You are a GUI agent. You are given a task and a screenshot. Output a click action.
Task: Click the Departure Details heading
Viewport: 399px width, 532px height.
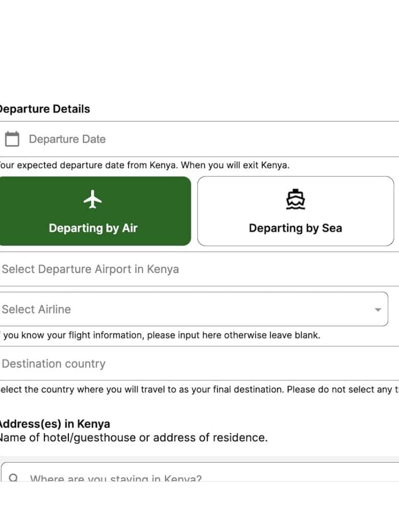click(44, 109)
